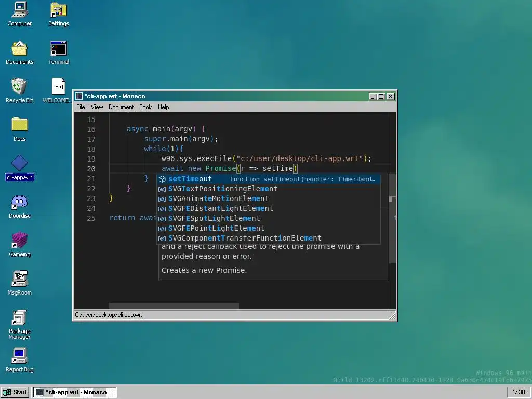The height and width of the screenshot is (399, 532).
Task: Click the status bar file path
Action: tap(109, 315)
